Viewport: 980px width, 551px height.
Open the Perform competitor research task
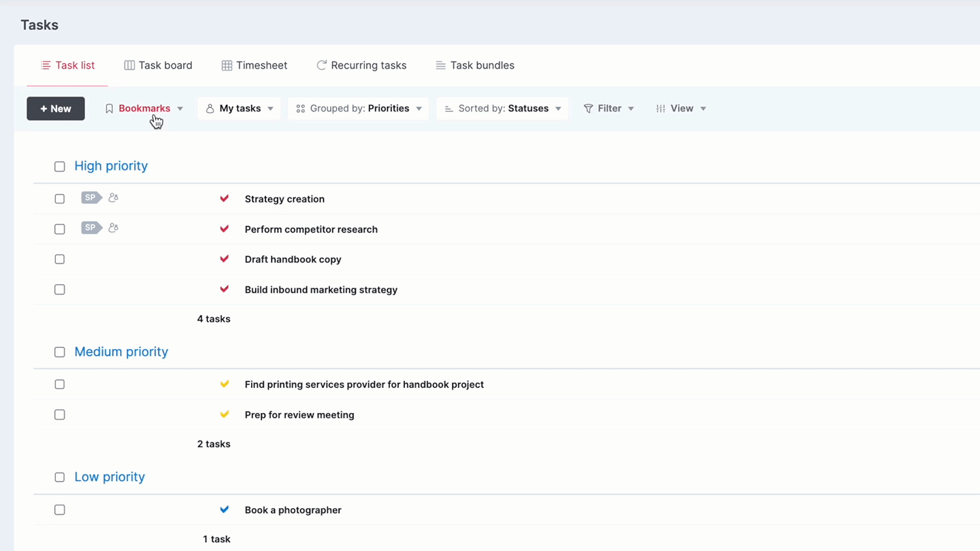pyautogui.click(x=311, y=229)
